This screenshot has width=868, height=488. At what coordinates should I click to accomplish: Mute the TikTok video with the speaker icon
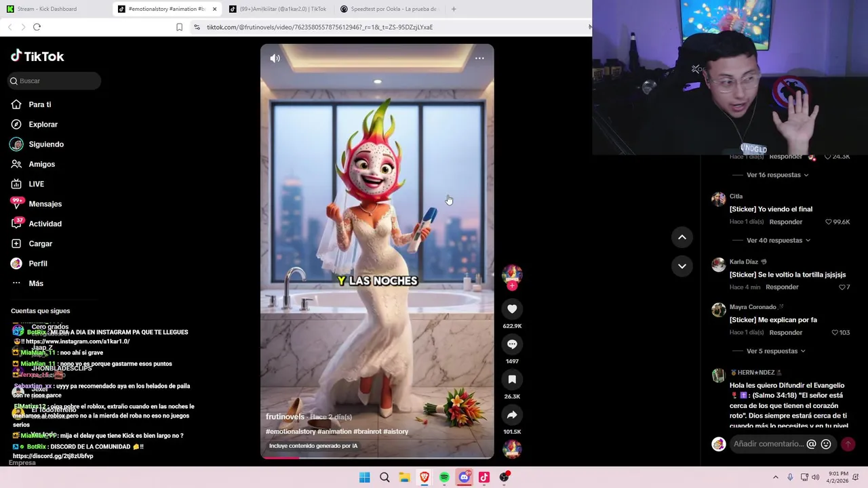pyautogui.click(x=275, y=58)
